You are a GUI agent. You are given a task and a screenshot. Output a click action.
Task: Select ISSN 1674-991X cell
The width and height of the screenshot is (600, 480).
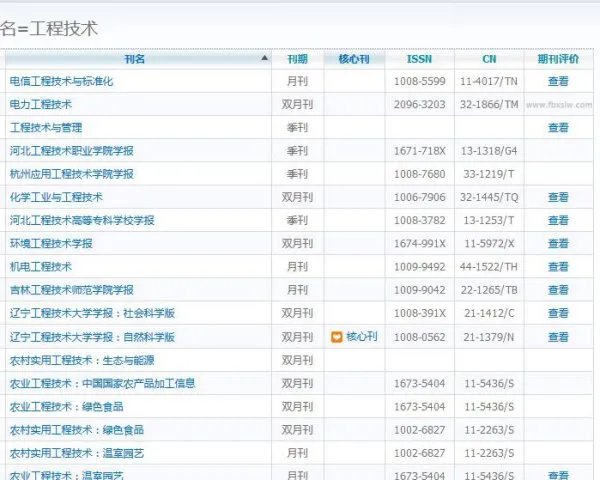[x=419, y=243]
